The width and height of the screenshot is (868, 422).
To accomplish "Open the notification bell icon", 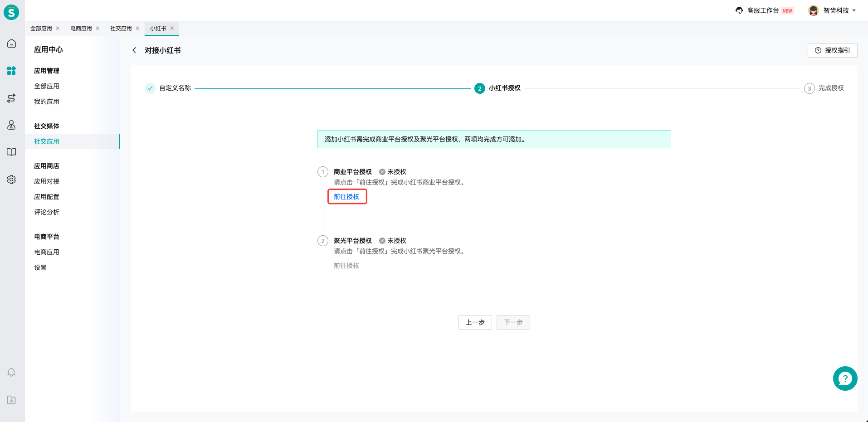I will click(11, 372).
